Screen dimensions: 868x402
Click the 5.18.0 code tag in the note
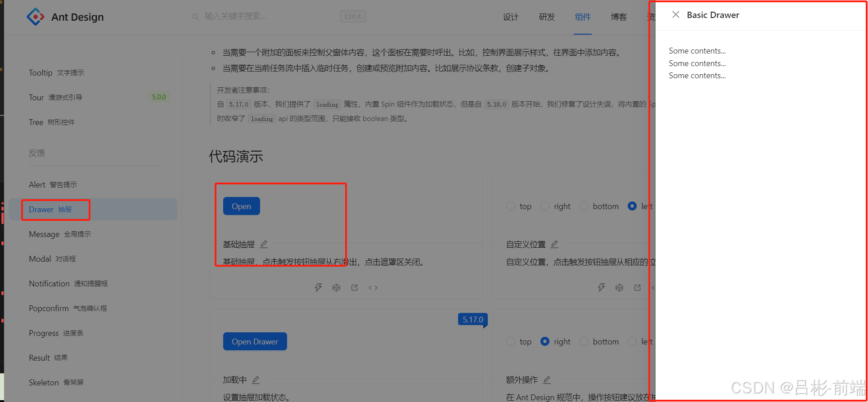point(497,104)
